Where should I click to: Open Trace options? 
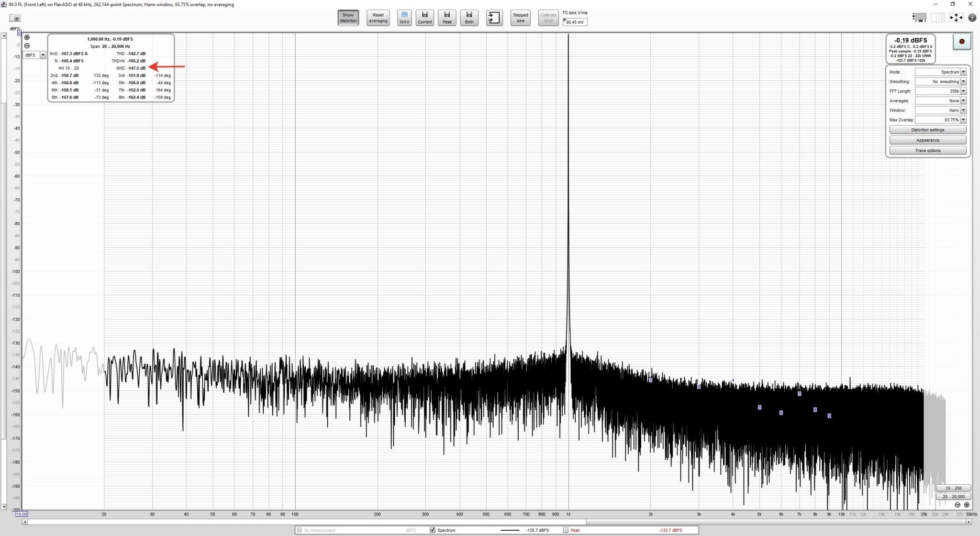click(927, 150)
